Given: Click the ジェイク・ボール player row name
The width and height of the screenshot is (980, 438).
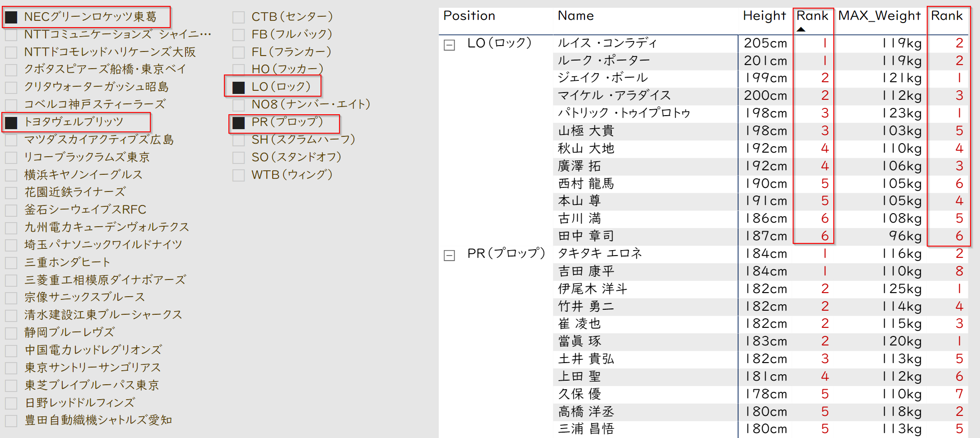Looking at the screenshot, I should tap(603, 78).
